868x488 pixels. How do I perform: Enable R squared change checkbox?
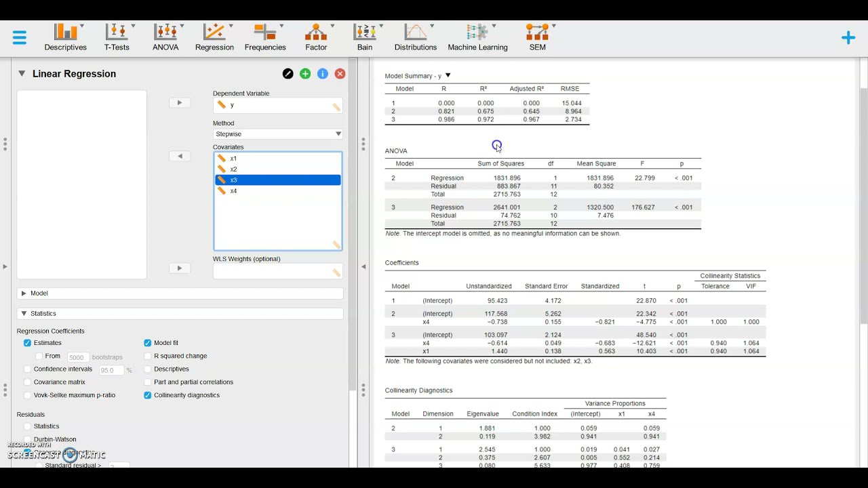point(148,356)
